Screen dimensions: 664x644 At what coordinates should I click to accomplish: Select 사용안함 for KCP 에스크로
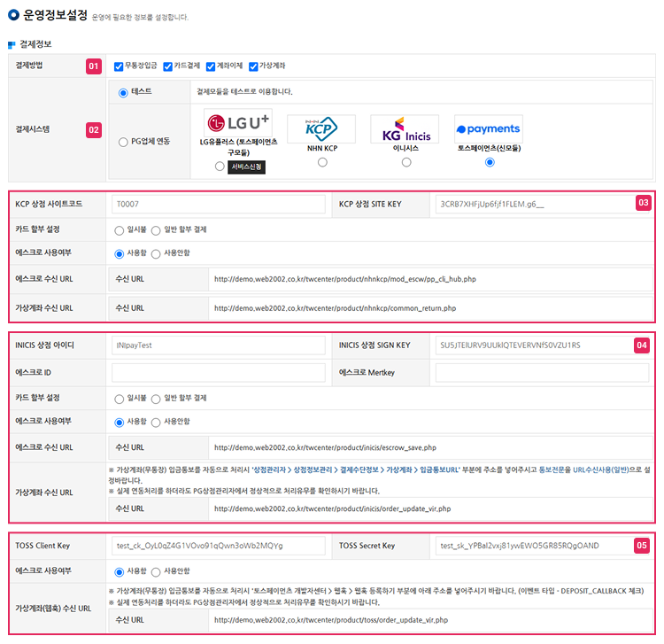[x=156, y=253]
